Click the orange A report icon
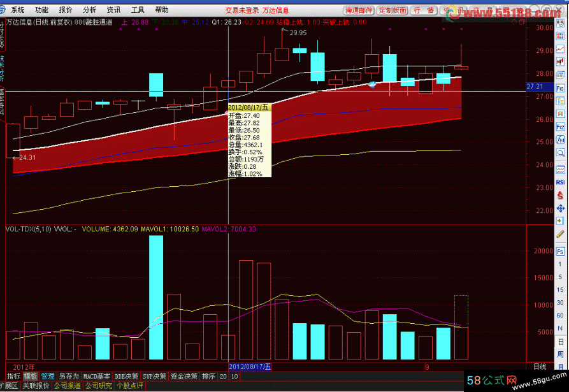The image size is (569, 392). click(560, 114)
